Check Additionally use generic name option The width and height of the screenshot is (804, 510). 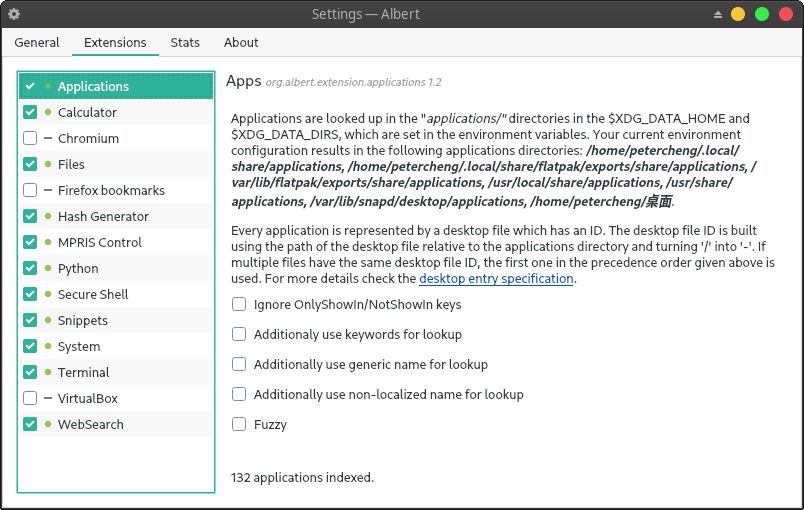(x=239, y=364)
